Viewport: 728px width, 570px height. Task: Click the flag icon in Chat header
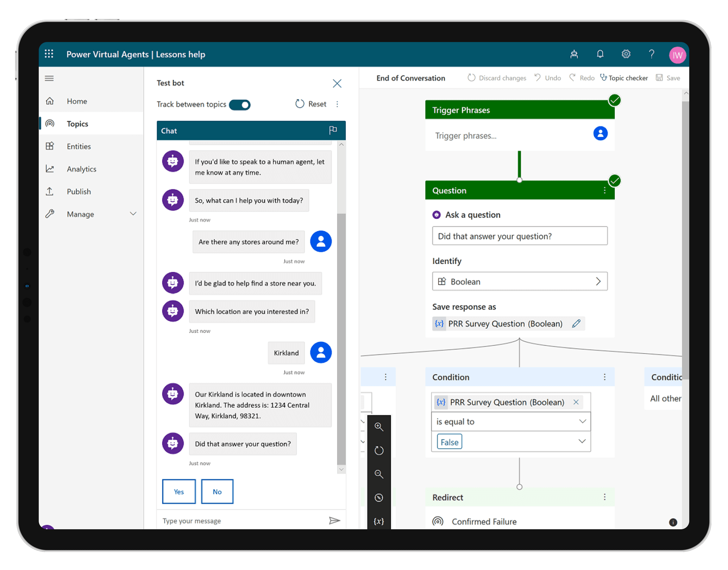[333, 130]
